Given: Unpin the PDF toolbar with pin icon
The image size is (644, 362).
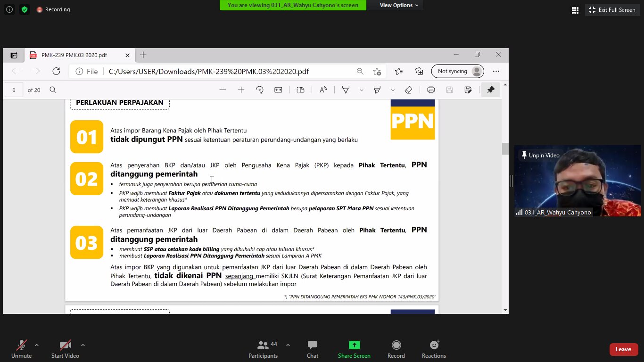Looking at the screenshot, I should point(491,90).
